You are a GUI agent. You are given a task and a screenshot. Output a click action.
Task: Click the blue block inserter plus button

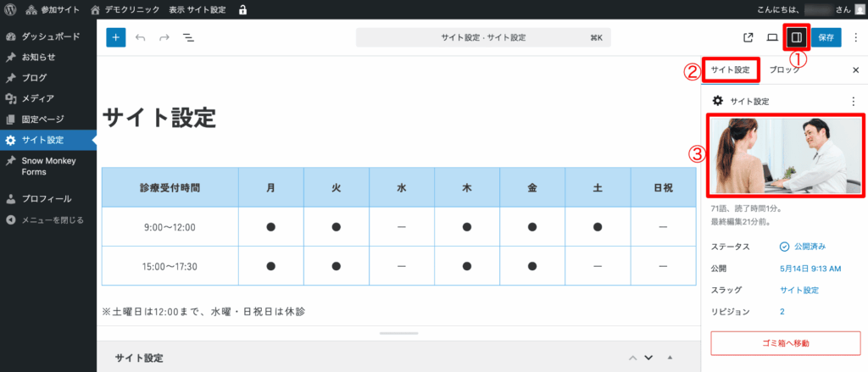(x=116, y=37)
